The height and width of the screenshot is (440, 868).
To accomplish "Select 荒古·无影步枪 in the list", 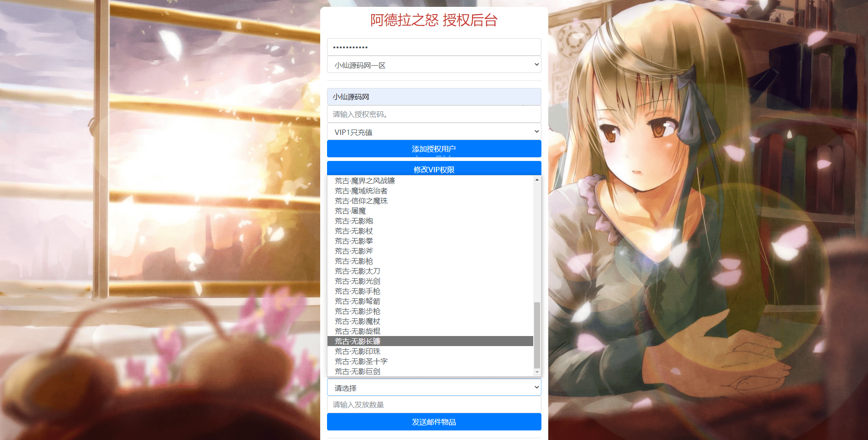I will [x=430, y=311].
